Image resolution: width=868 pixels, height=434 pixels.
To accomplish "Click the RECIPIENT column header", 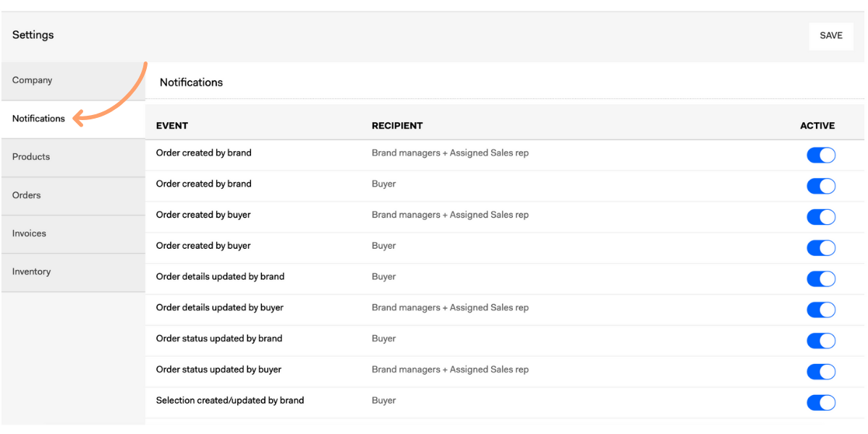I will [x=397, y=126].
